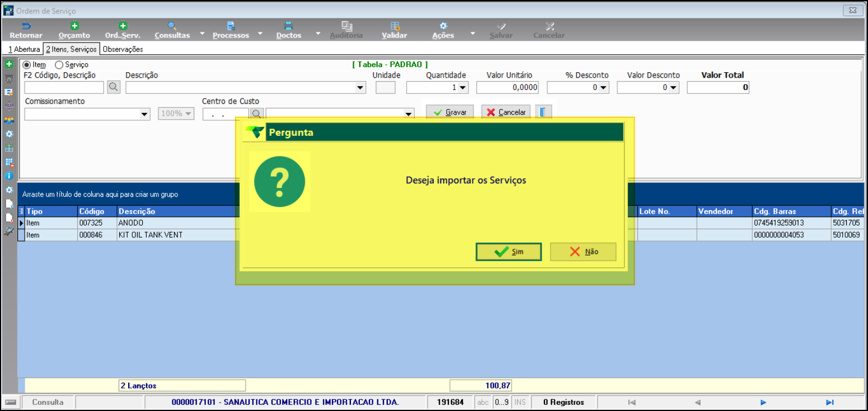The width and height of the screenshot is (868, 411).
Task: Click the Gravar button
Action: pos(450,112)
